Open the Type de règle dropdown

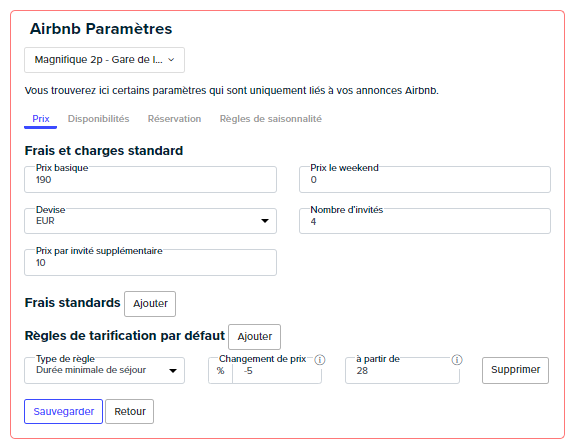pyautogui.click(x=104, y=370)
